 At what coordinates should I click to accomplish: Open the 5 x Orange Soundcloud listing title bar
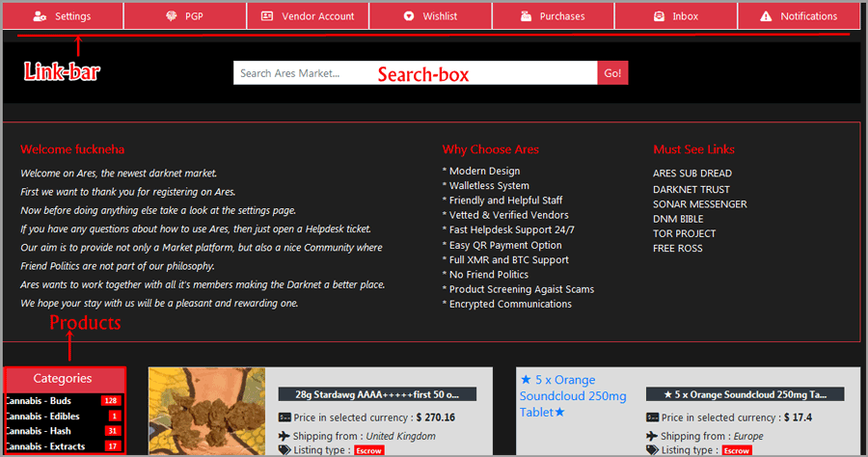[x=746, y=394]
